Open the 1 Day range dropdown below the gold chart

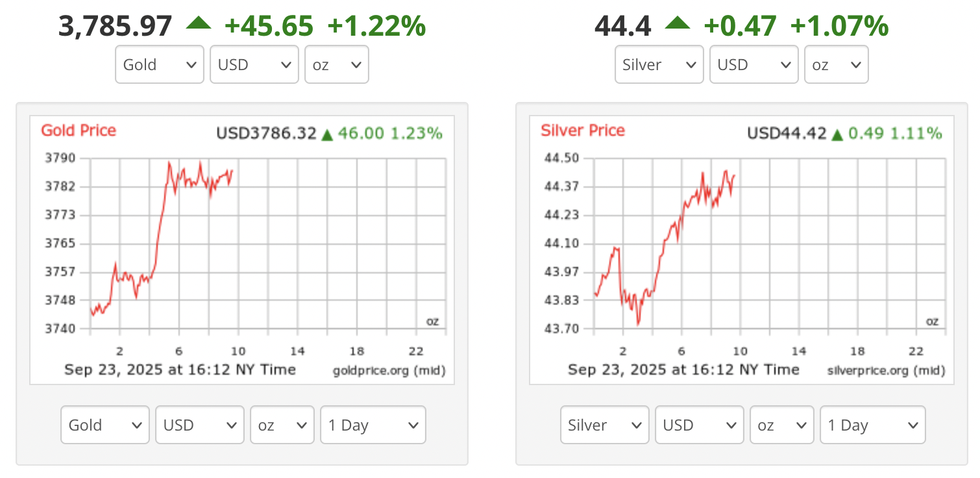[x=373, y=425]
